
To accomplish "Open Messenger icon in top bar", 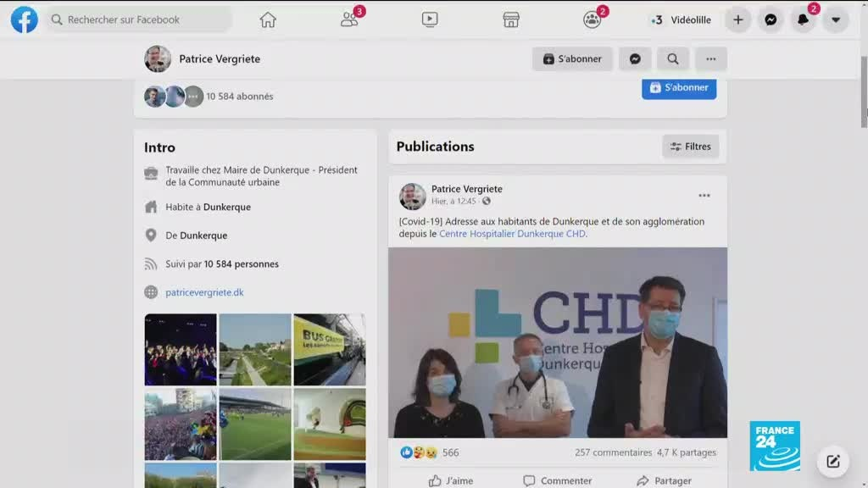I will (x=771, y=19).
